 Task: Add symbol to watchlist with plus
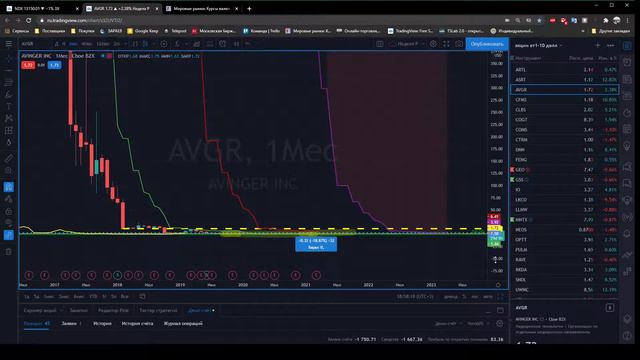[x=598, y=45]
